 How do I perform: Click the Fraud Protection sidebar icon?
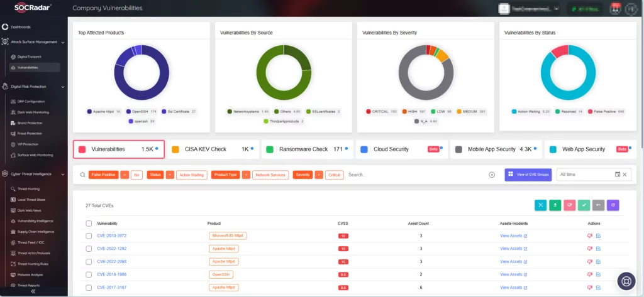coord(14,133)
